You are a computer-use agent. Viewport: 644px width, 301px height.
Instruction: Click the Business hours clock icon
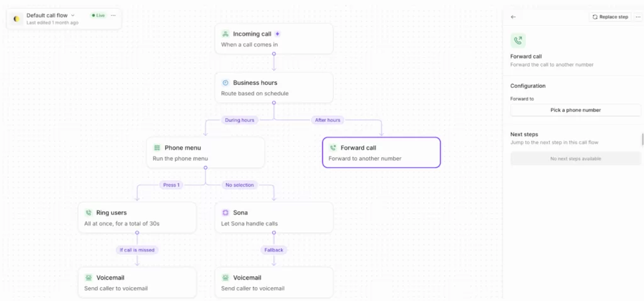tap(226, 82)
